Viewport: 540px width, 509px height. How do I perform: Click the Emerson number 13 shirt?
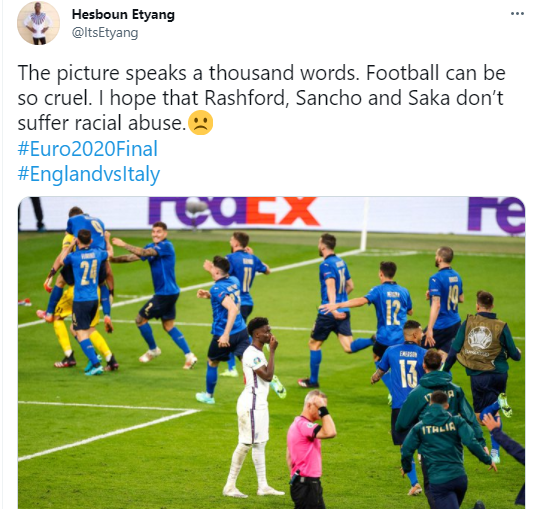point(401,374)
